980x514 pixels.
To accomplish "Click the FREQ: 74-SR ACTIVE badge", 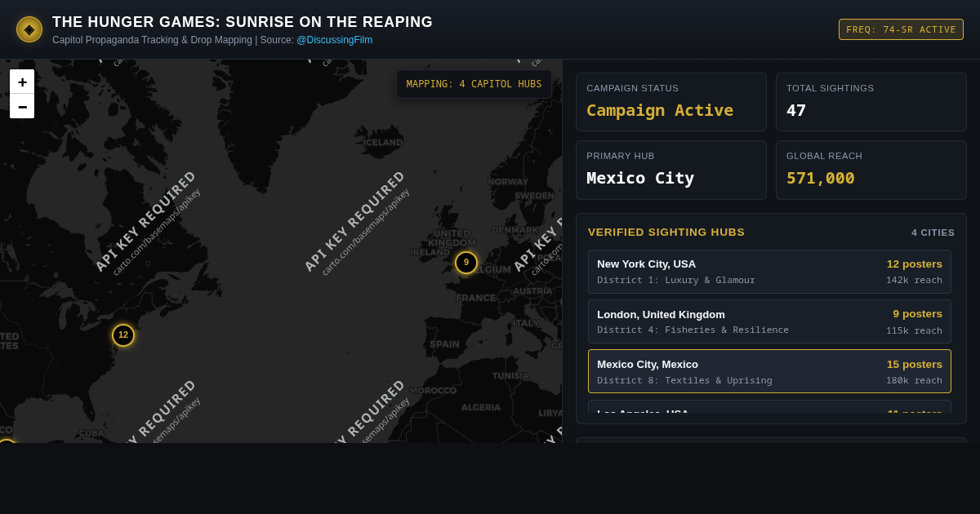I will (x=901, y=29).
